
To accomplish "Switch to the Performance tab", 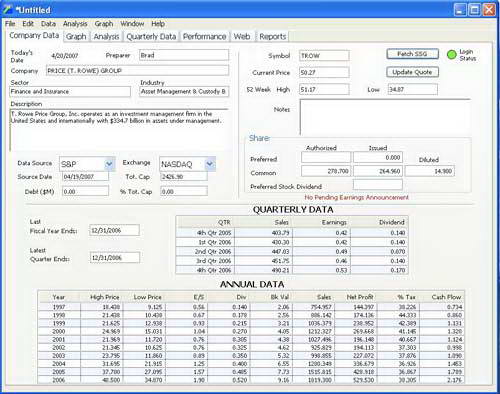I will pyautogui.click(x=204, y=36).
